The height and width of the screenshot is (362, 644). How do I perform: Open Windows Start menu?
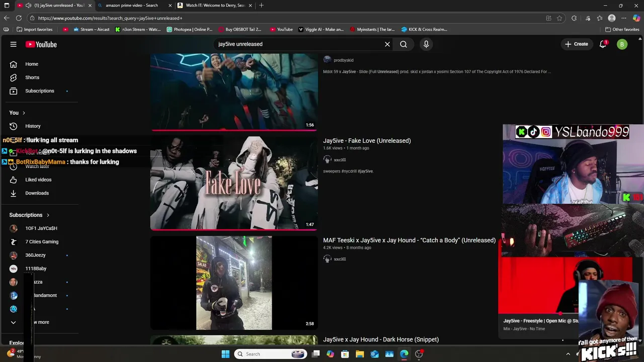point(225,354)
